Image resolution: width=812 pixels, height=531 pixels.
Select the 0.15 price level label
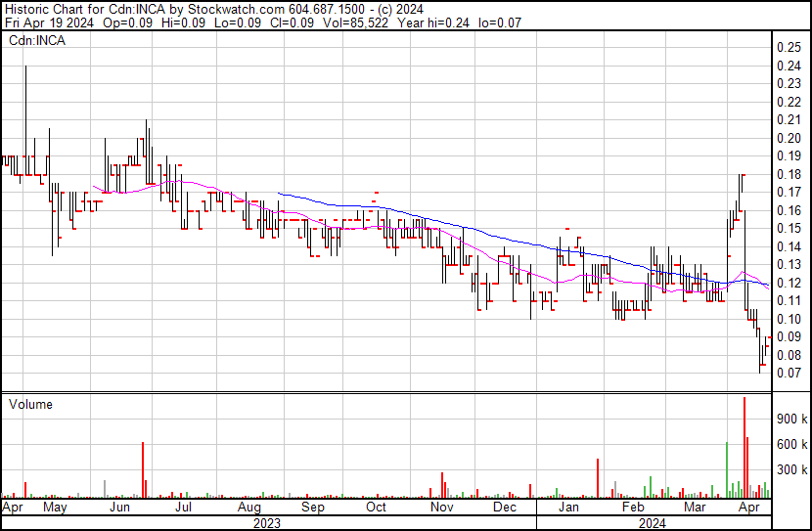point(789,228)
